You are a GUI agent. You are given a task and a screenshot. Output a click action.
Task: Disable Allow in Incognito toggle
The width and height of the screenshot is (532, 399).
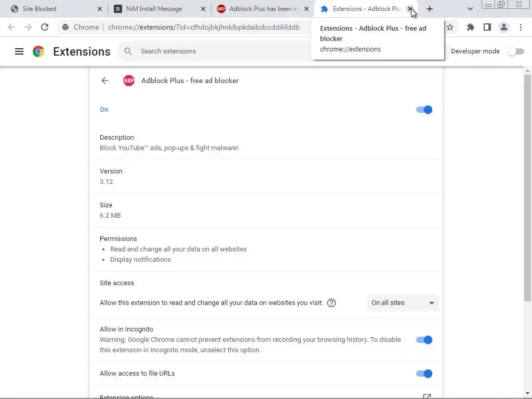coord(424,340)
